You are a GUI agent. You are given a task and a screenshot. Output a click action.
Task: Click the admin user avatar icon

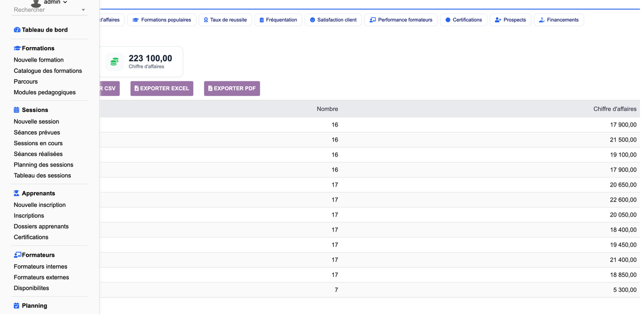pos(36,3)
